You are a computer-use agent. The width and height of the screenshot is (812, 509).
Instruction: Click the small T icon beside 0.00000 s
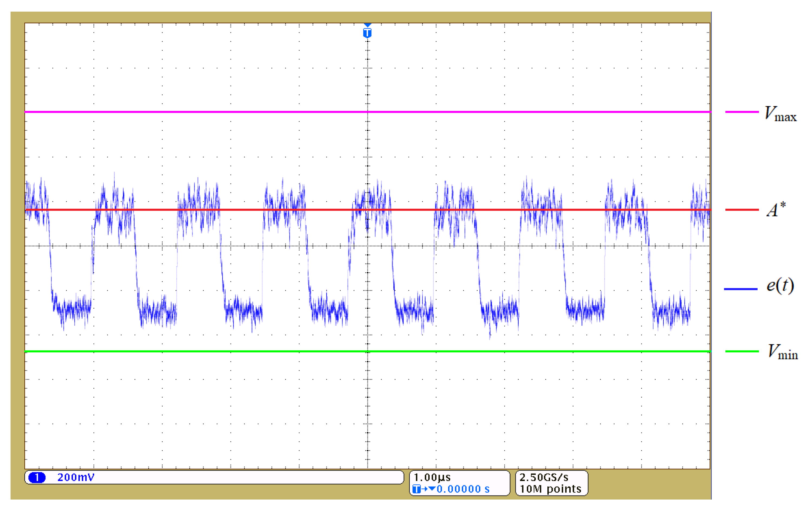click(417, 489)
